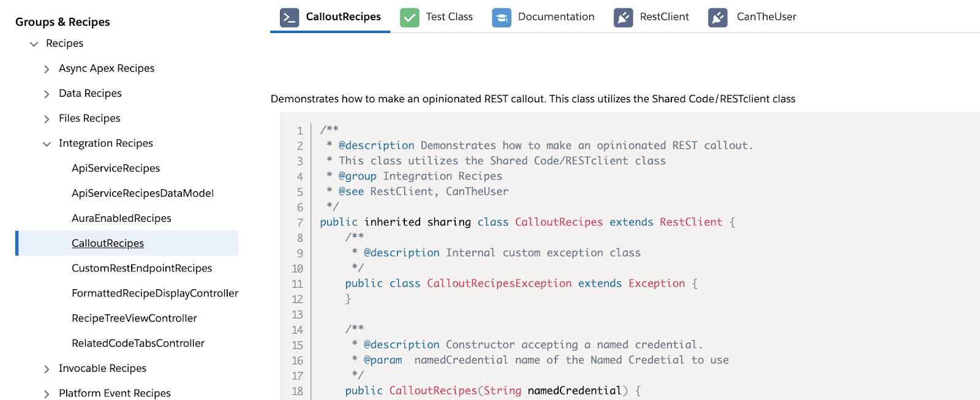Image resolution: width=980 pixels, height=400 pixels.
Task: Open the CanTheUser tab
Action: click(766, 17)
